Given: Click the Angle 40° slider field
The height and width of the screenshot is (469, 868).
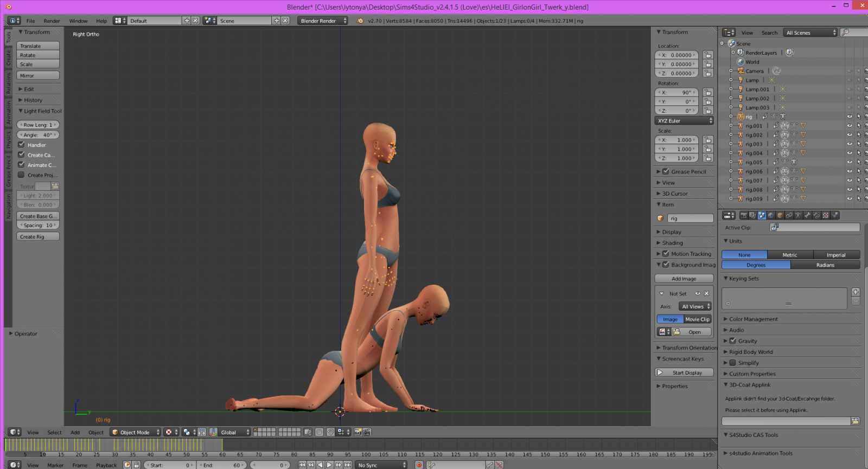Looking at the screenshot, I should 38,134.
